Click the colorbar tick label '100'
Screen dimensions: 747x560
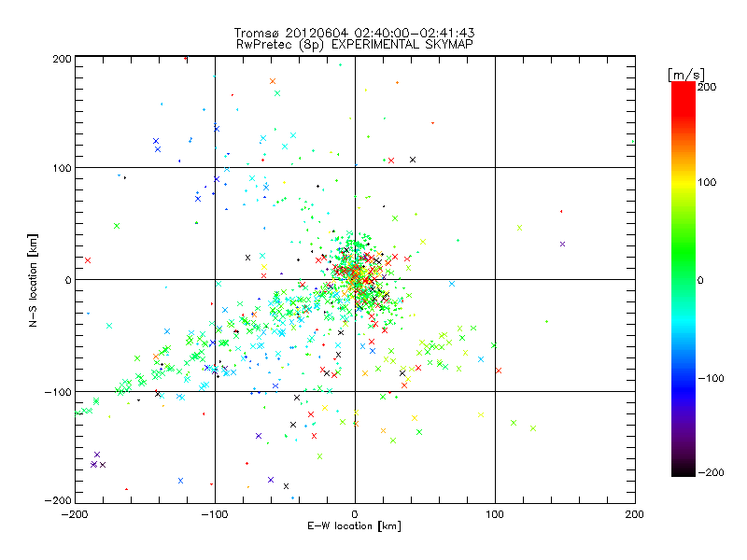point(707,182)
